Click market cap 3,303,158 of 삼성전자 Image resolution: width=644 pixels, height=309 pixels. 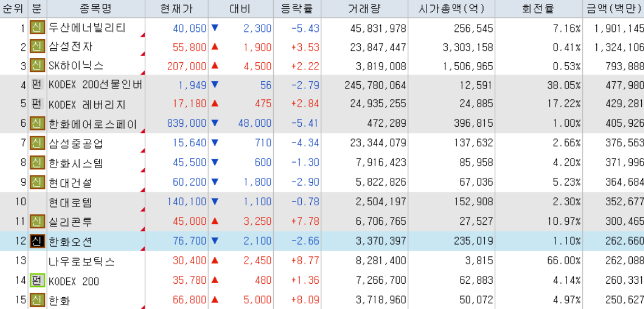468,47
